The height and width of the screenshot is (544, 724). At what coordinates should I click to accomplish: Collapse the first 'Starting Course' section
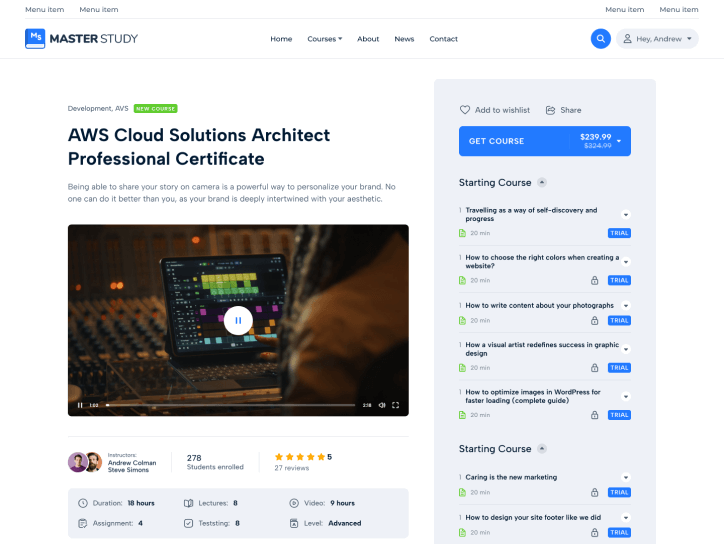542,183
